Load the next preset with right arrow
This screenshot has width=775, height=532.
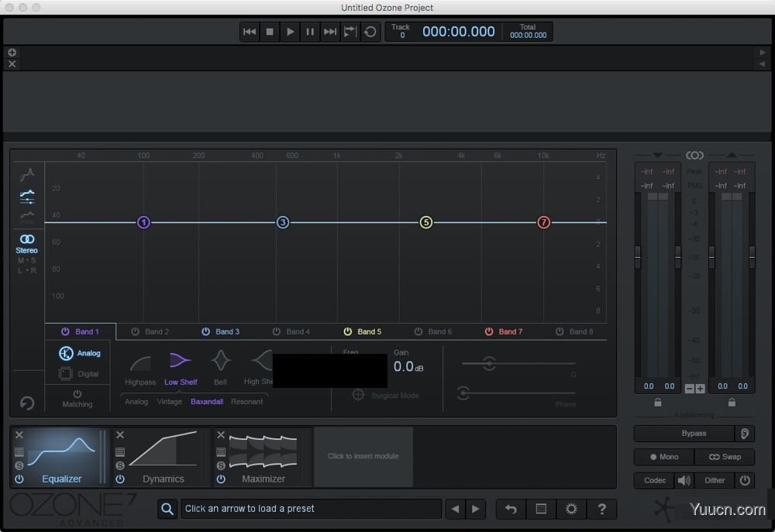(476, 509)
